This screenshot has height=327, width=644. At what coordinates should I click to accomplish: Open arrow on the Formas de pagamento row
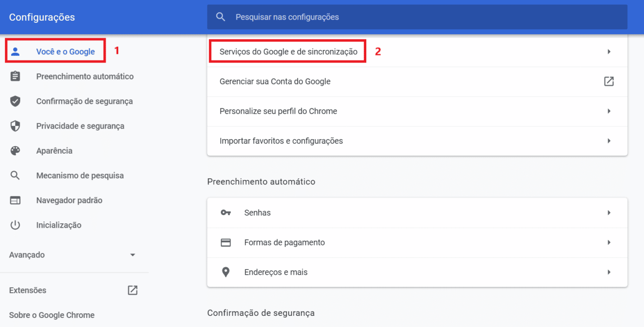tap(609, 242)
